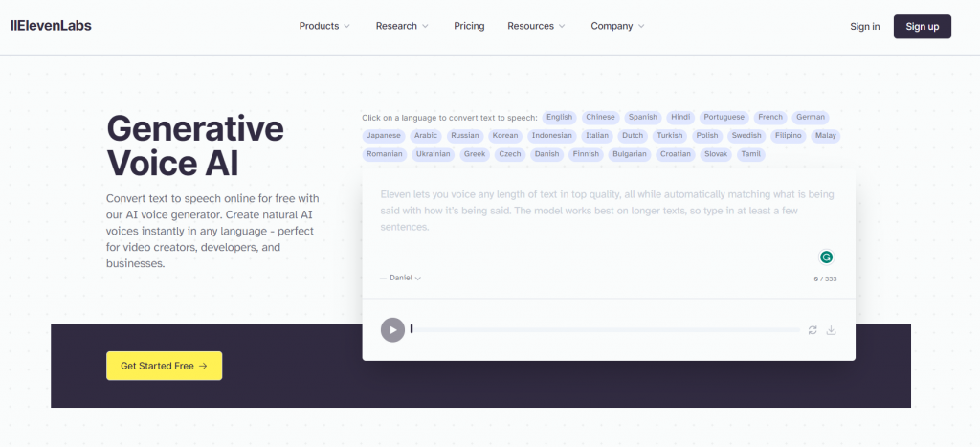
Task: Click the 0 / 333 character counter
Action: (825, 279)
